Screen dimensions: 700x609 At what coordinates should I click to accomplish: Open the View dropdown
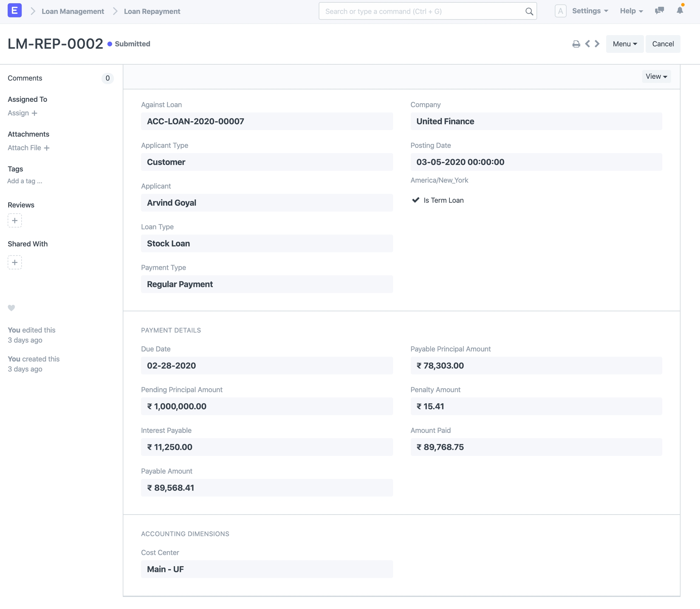click(x=656, y=77)
